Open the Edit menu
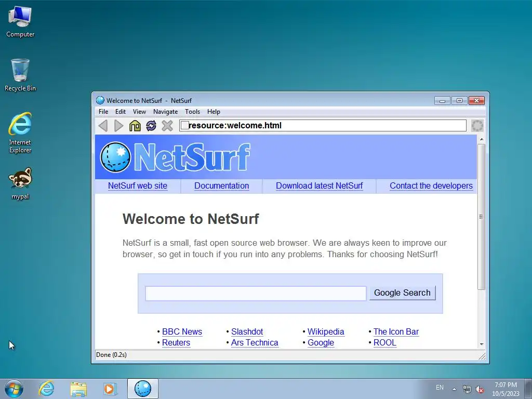 pyautogui.click(x=121, y=112)
